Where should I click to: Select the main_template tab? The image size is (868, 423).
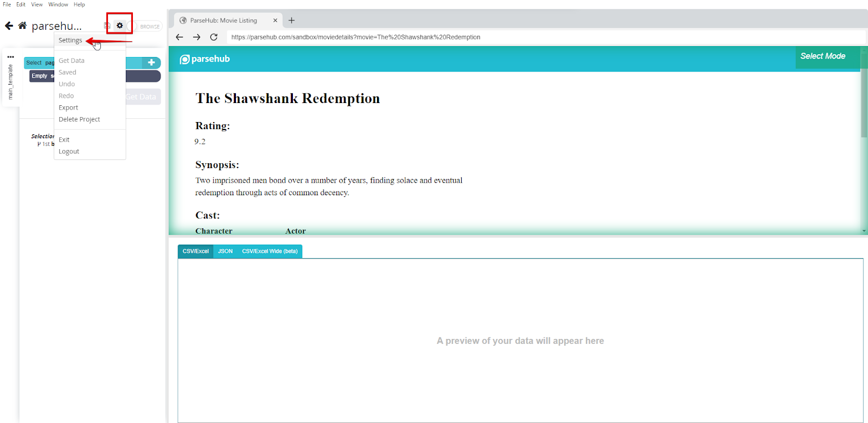(x=10, y=81)
